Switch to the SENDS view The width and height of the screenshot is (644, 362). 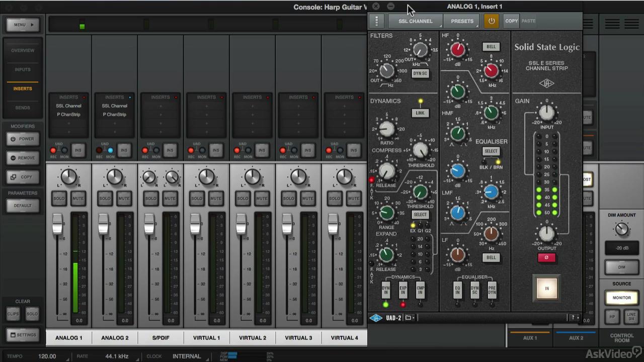[23, 108]
